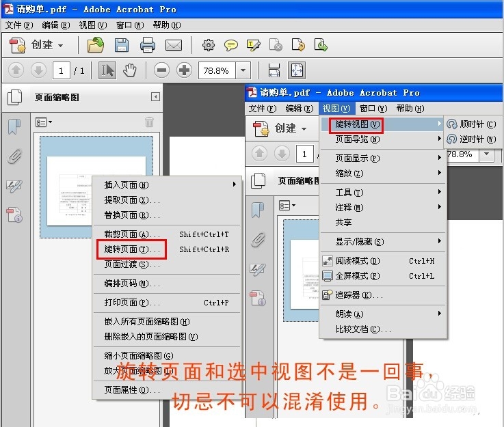Image resolution: width=504 pixels, height=427 pixels.
Task: Select the highlight text tool icon
Action: coord(253,45)
